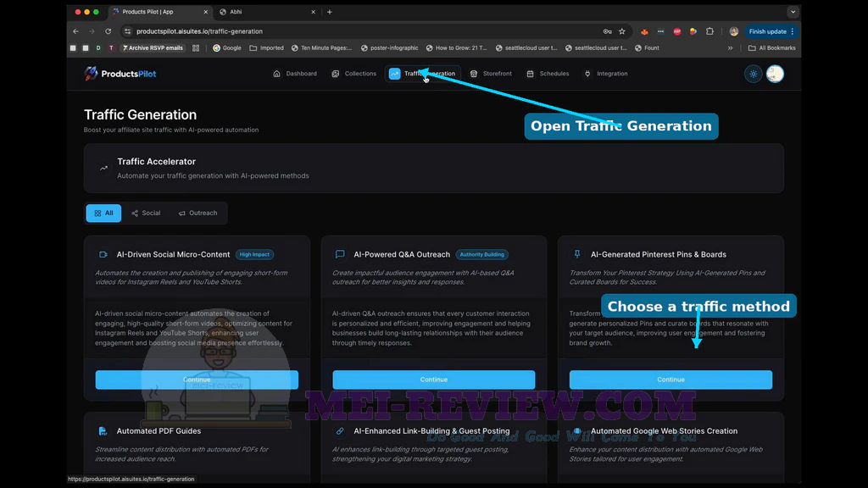Open the Imported bookmarks folder
Viewport: 868px width, 488px height.
[266, 48]
